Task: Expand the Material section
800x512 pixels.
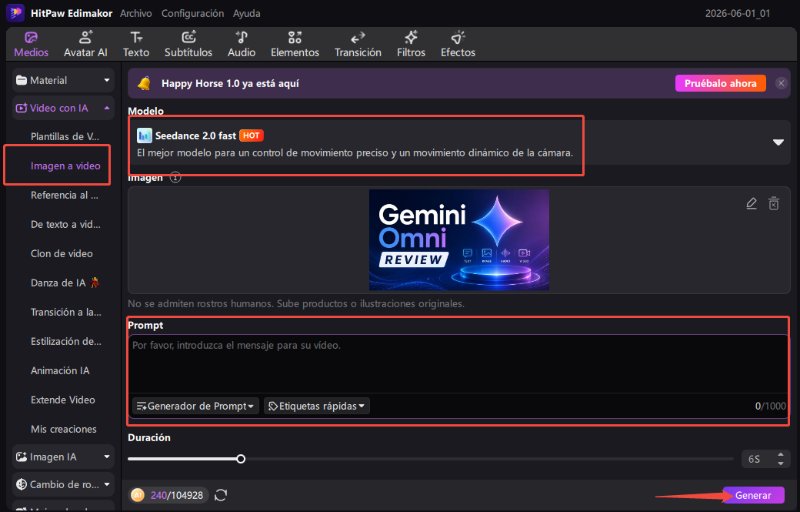Action: [63, 80]
